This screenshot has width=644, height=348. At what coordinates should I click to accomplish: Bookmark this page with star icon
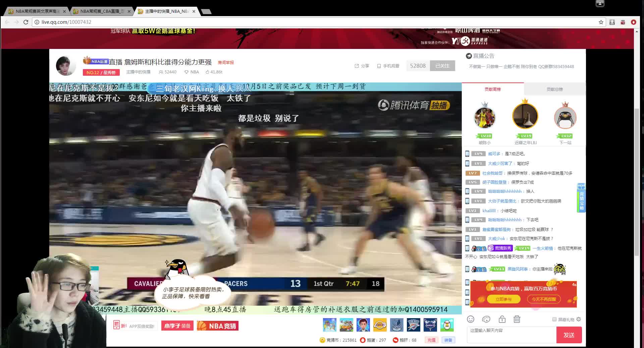(x=601, y=22)
